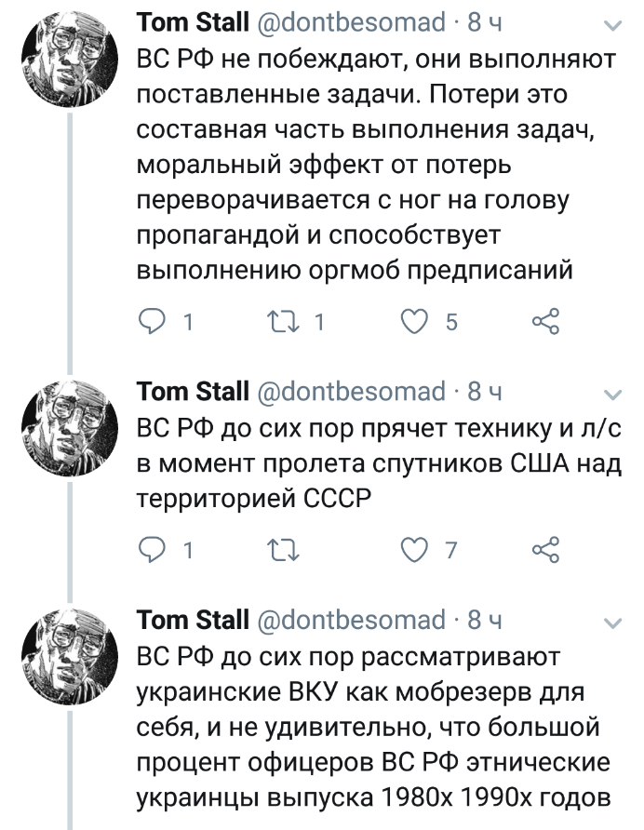
Task: Open the third tweet's dropdown chevron
Action: tap(611, 622)
